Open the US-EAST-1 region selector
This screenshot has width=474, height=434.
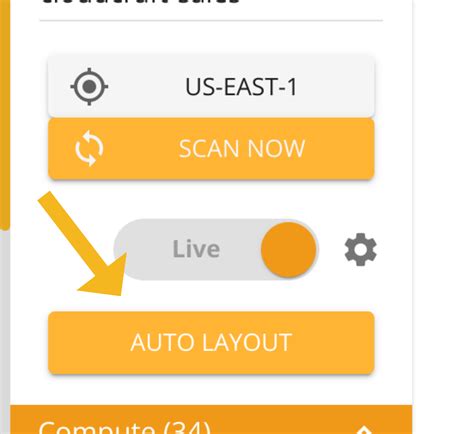(211, 87)
